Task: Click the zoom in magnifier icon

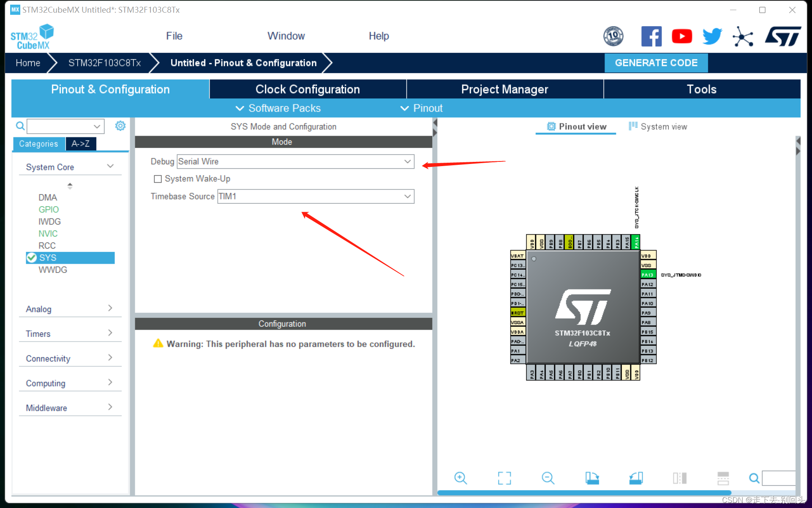Action: pyautogui.click(x=460, y=478)
